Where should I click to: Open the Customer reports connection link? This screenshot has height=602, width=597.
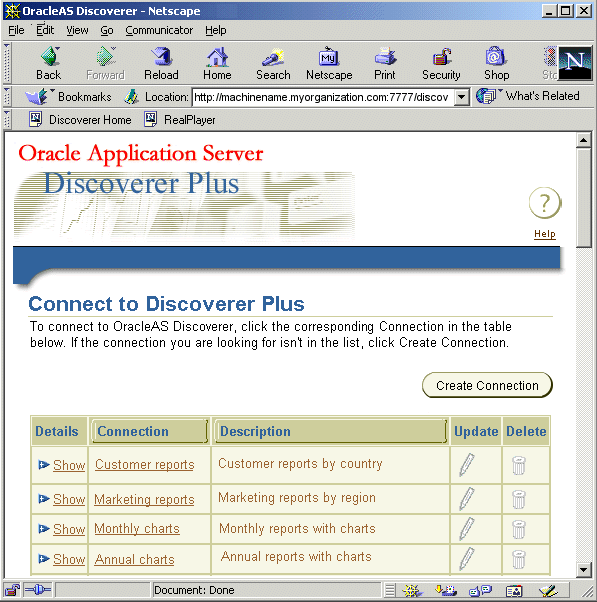click(144, 465)
